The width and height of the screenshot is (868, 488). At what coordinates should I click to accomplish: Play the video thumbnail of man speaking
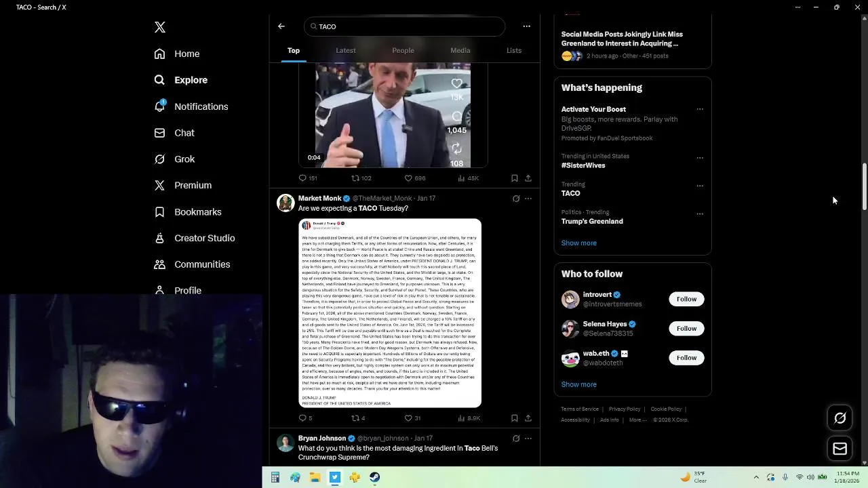[x=393, y=115]
